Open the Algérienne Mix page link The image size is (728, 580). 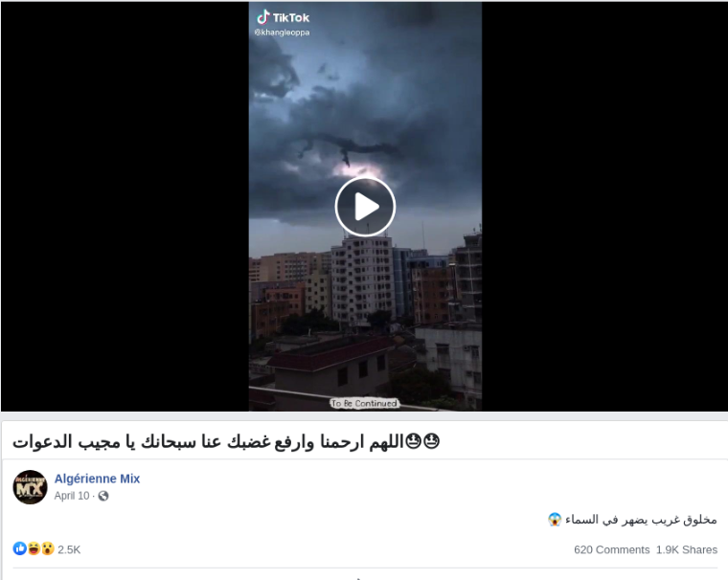pyautogui.click(x=97, y=479)
